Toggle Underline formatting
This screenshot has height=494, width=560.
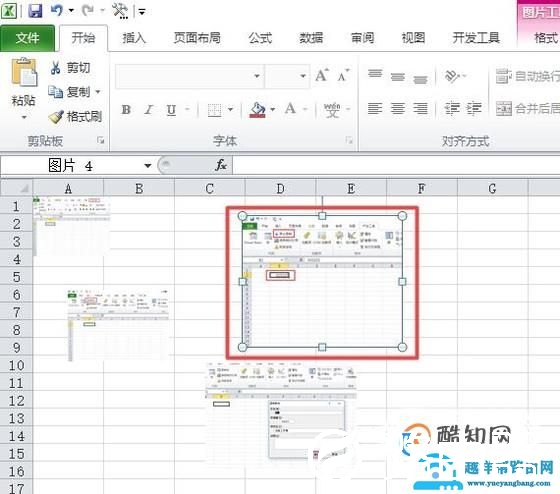(171, 109)
